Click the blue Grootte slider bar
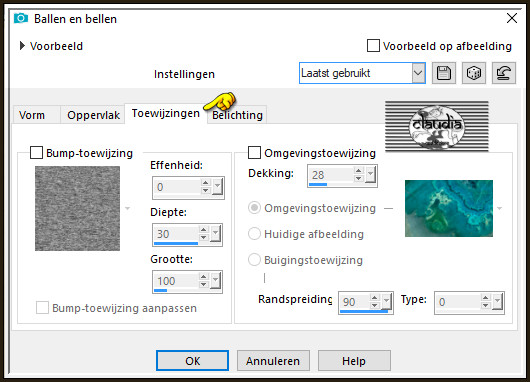This screenshot has width=530, height=382. point(161,290)
